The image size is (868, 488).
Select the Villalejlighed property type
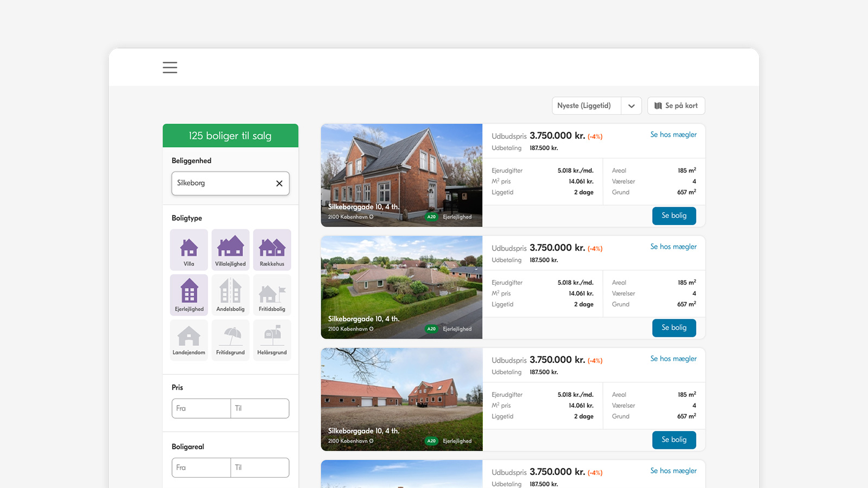point(231,249)
